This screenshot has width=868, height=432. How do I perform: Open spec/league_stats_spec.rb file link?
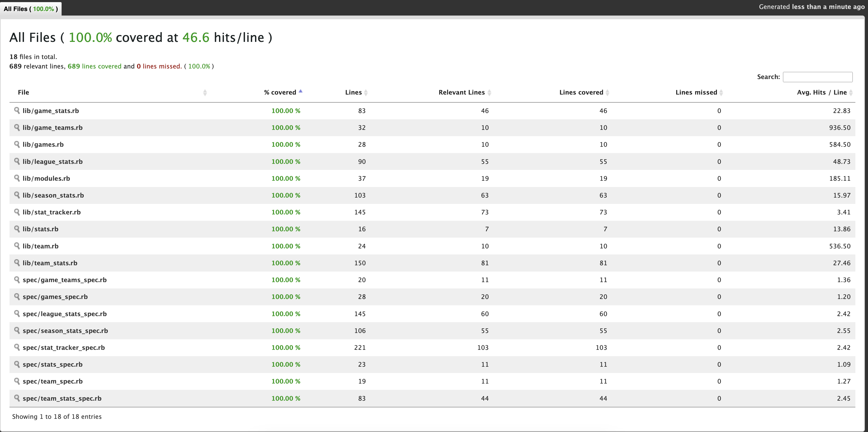[65, 314]
